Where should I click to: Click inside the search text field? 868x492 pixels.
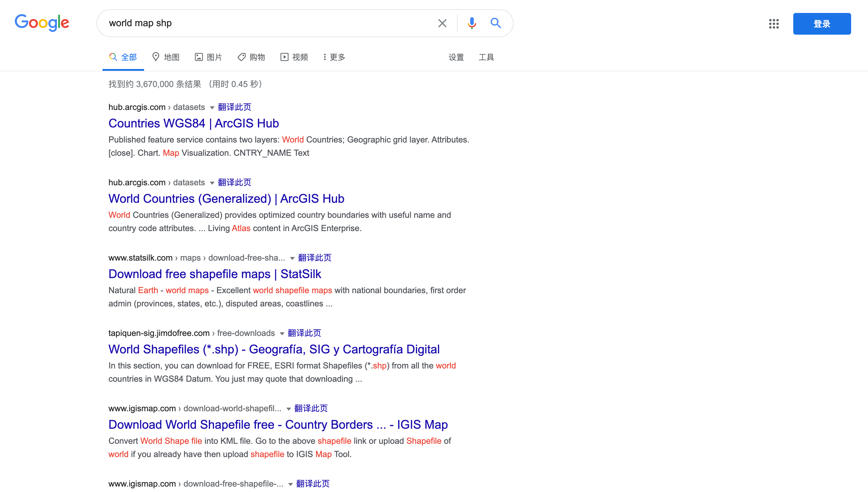point(264,23)
